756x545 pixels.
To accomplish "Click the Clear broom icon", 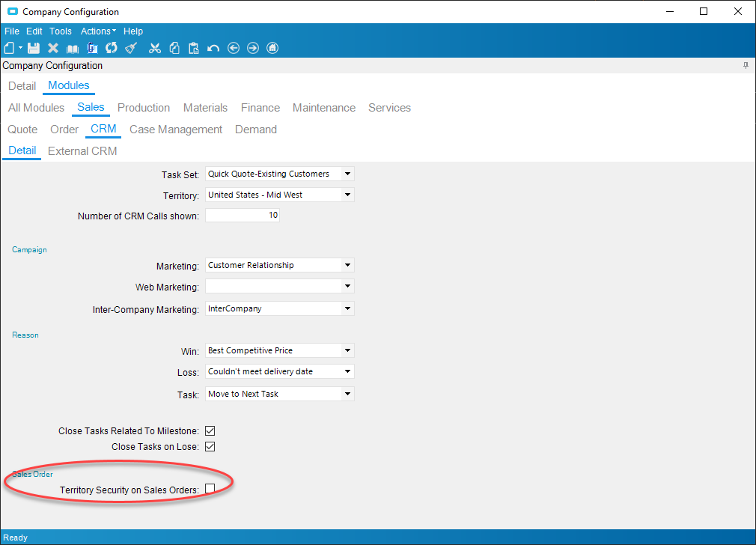I will pos(131,48).
